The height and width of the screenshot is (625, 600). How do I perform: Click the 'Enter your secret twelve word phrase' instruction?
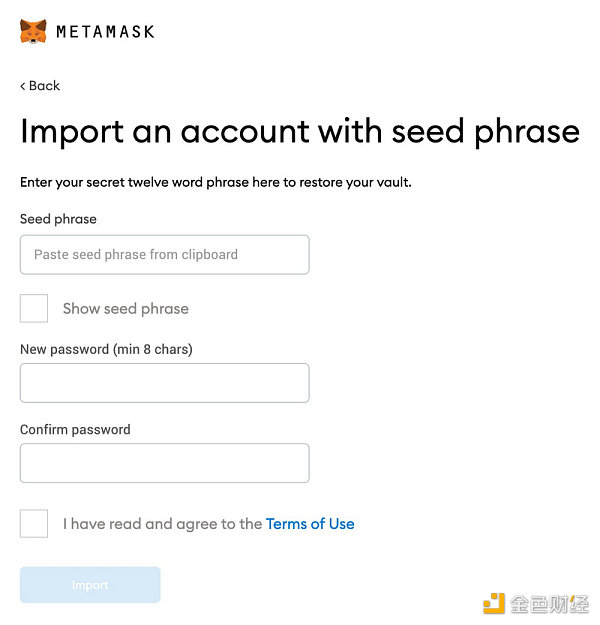click(x=216, y=182)
